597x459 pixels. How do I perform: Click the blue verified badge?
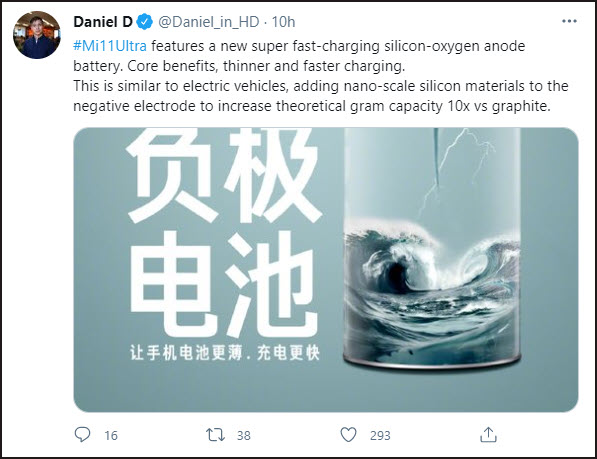click(x=145, y=22)
